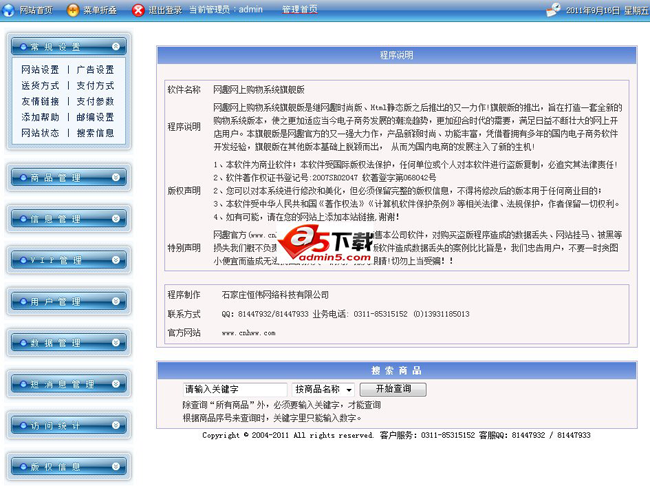The height and width of the screenshot is (486, 650).
Task: Click the 程序说明 panel header
Action: click(x=397, y=55)
